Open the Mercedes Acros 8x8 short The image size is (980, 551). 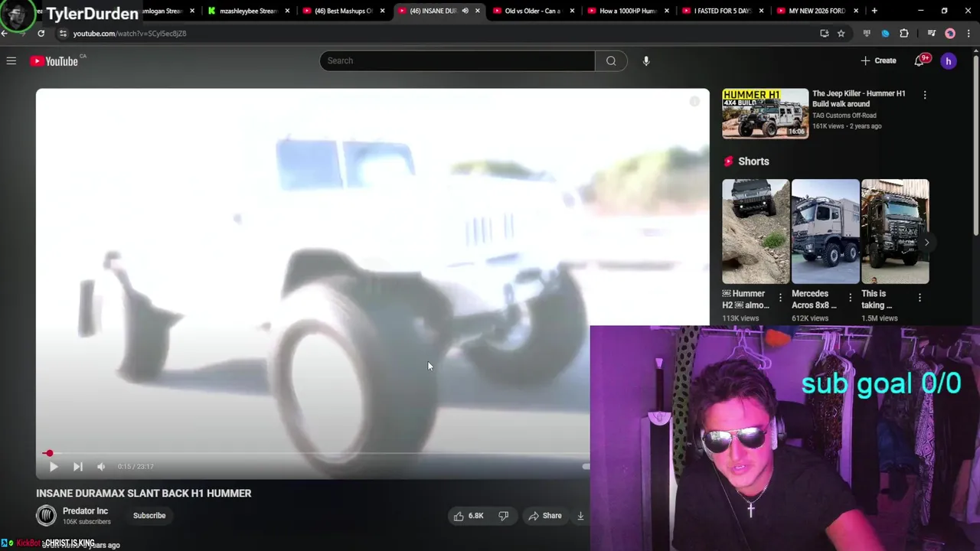(825, 231)
